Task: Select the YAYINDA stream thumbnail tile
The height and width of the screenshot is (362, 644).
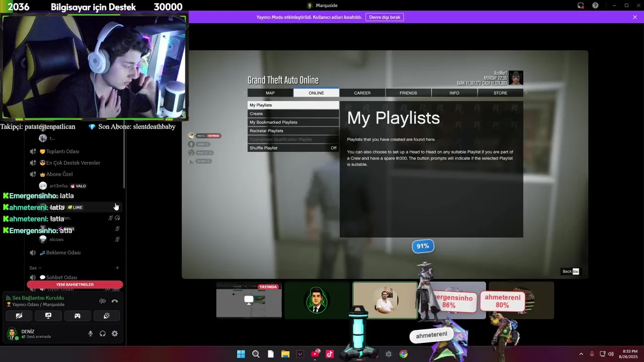Action: [249, 300]
